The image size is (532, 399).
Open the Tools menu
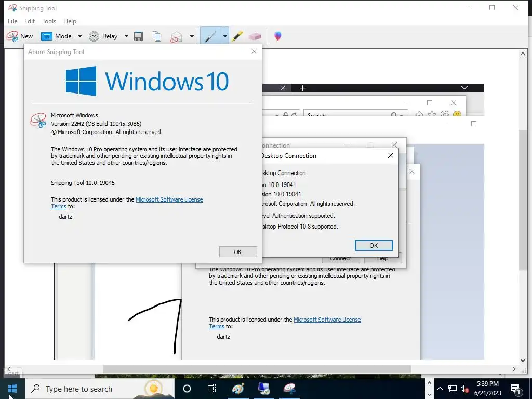tap(49, 21)
